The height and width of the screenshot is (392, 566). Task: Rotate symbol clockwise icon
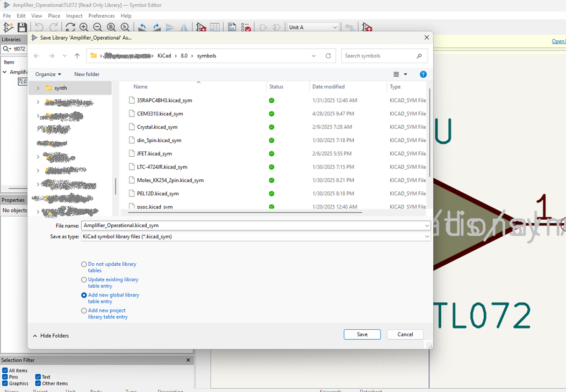click(156, 27)
